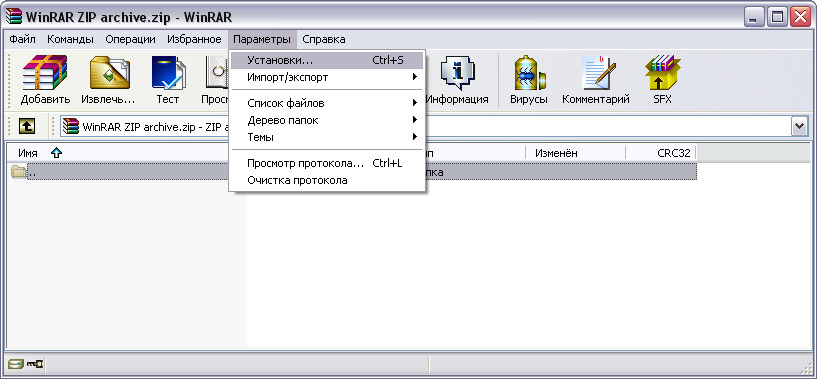Open the address bar path dropdown arrow
This screenshot has width=817, height=379.
pos(799,126)
